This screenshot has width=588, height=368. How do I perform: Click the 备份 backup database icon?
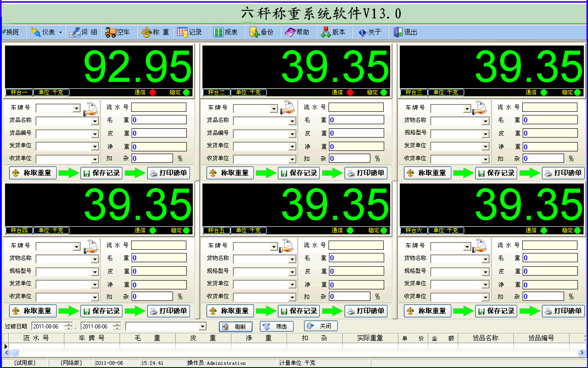(x=254, y=32)
